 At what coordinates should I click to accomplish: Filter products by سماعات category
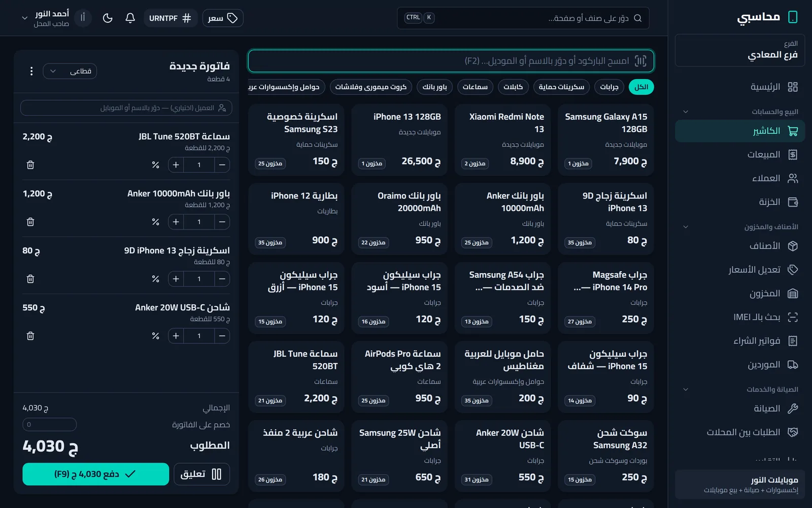[475, 87]
